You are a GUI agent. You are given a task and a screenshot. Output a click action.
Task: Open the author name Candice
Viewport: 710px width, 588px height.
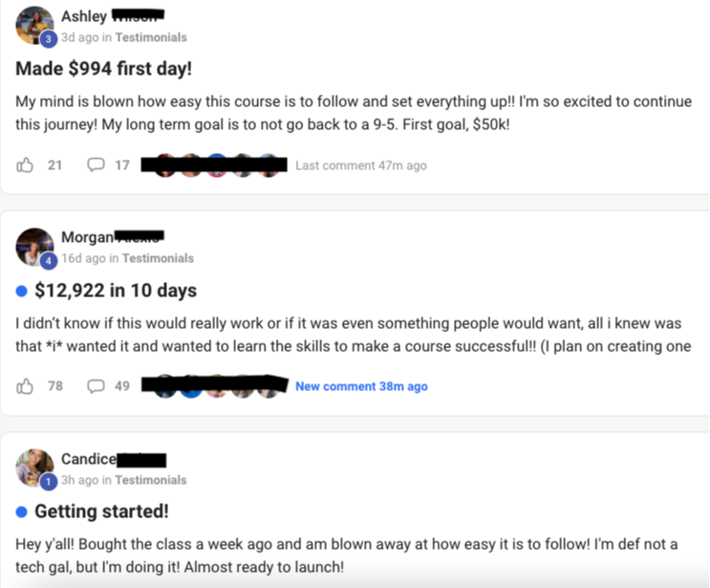[88, 460]
